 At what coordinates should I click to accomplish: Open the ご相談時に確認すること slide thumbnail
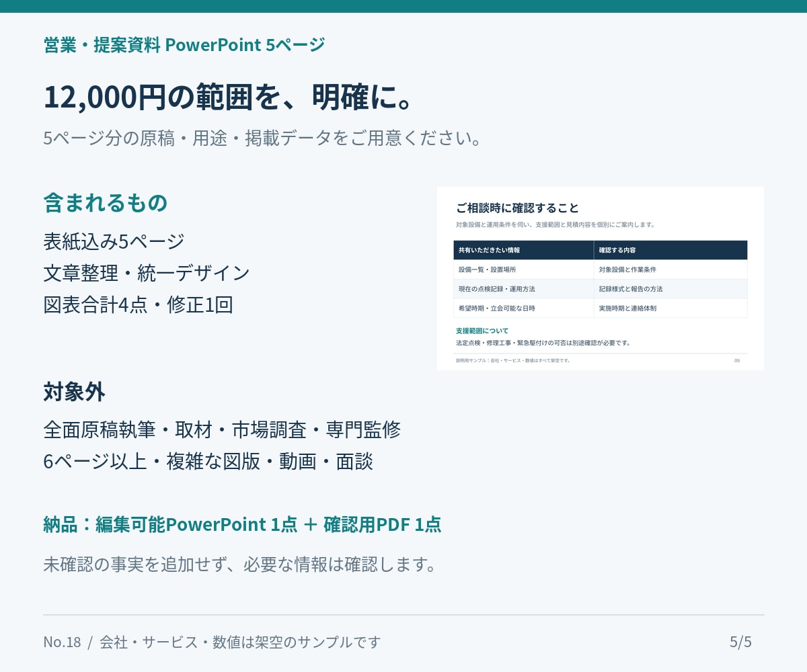600,278
